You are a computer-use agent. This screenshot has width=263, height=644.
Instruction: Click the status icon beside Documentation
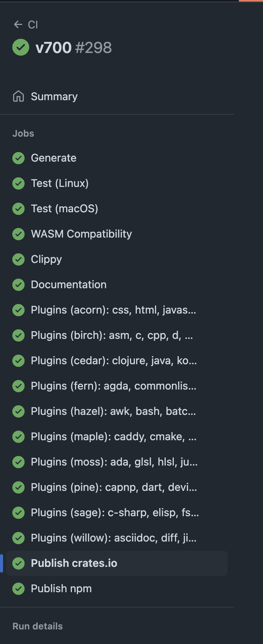[x=18, y=284]
